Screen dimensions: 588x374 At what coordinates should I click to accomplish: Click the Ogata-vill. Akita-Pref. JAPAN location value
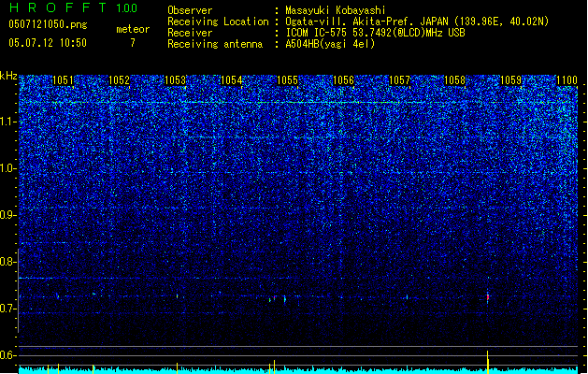(x=417, y=22)
